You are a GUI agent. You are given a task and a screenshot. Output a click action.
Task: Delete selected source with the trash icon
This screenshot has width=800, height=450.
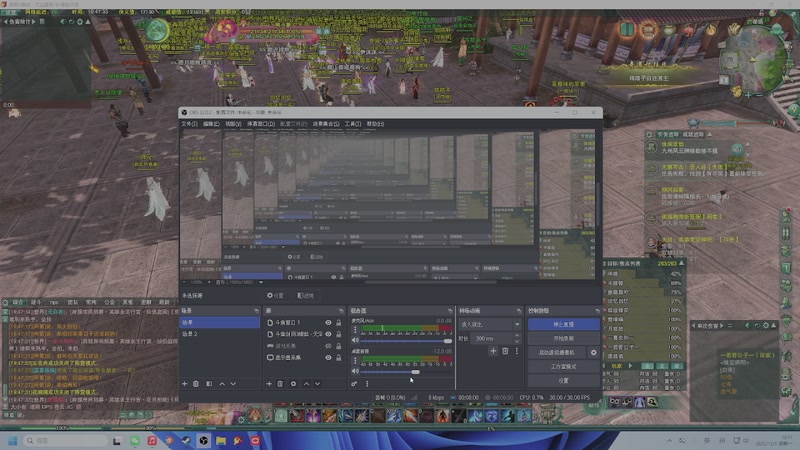pos(280,384)
